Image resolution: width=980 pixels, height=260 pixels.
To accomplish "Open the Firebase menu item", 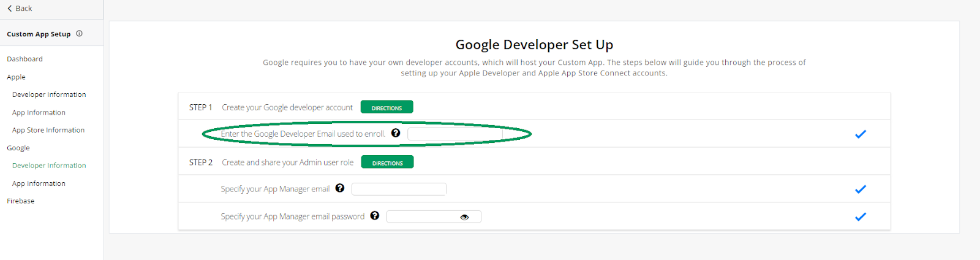I will 21,201.
